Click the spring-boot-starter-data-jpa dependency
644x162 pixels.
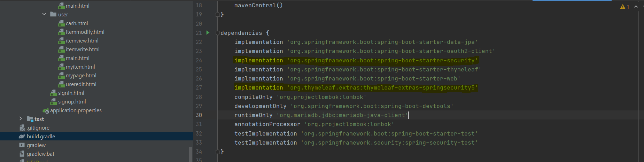coord(356,42)
